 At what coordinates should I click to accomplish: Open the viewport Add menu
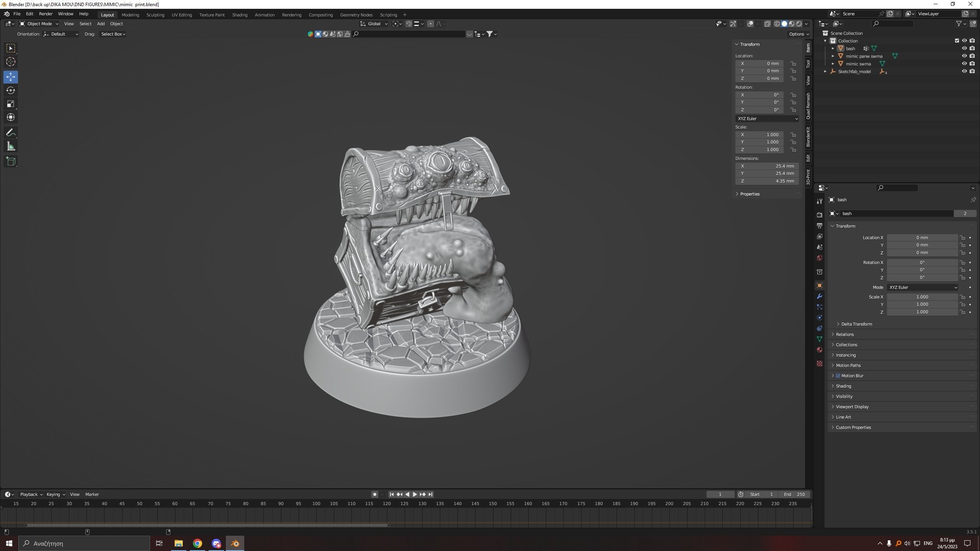pos(101,24)
